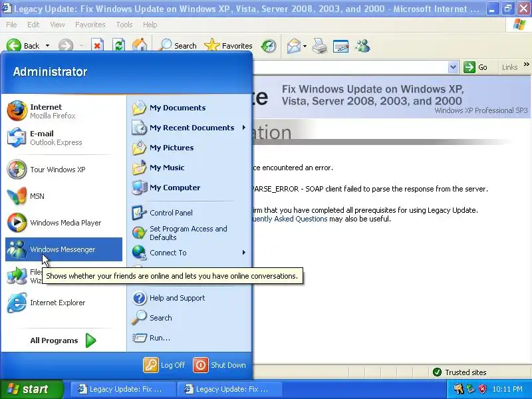532x399 pixels.
Task: Open Edit menu in Internet Explorer
Action: [x=33, y=25]
